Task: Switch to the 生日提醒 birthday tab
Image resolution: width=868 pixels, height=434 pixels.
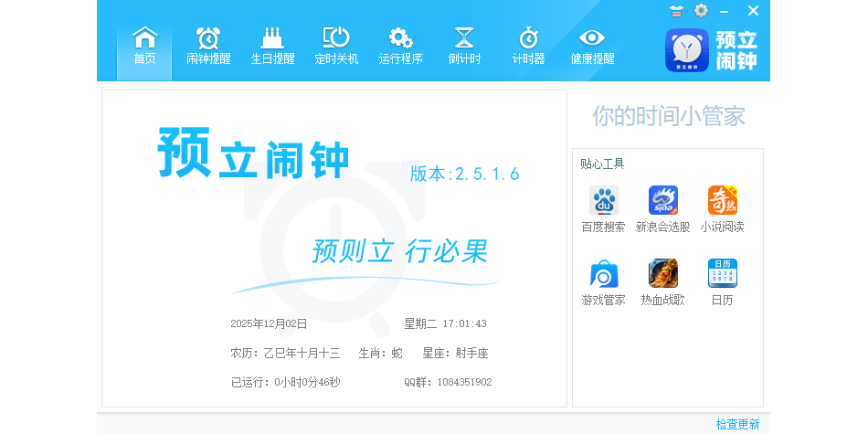Action: point(272,47)
